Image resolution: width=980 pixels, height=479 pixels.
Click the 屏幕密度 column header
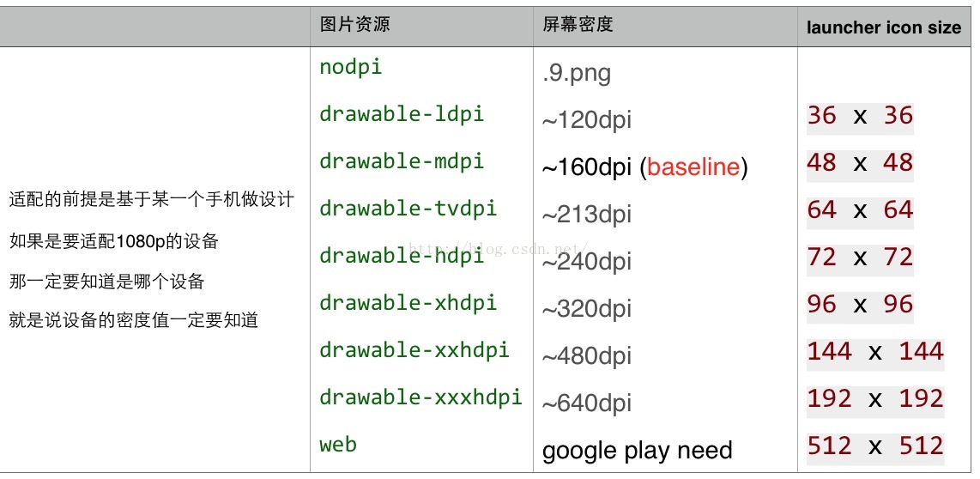[578, 24]
